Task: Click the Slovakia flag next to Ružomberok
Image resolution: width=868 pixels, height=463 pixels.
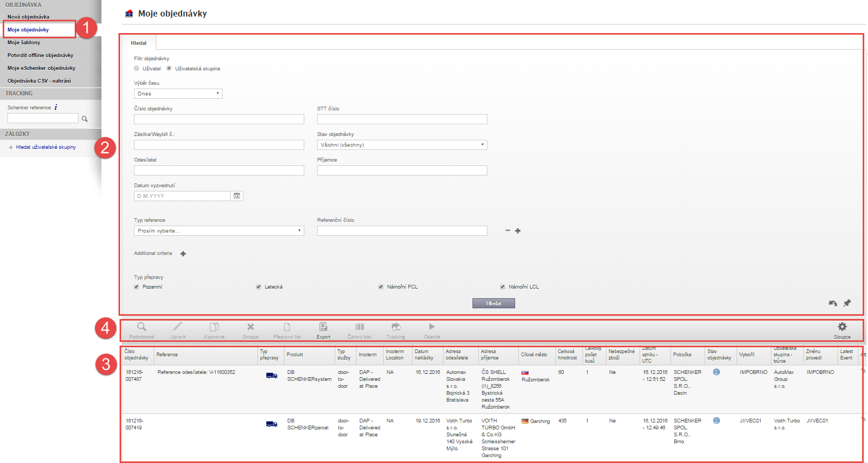Action: (x=525, y=373)
